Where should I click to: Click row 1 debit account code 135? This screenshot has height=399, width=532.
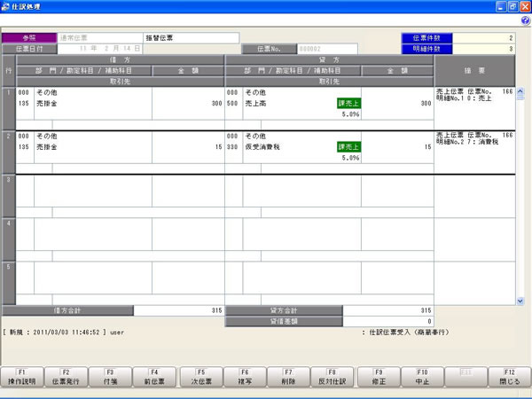(x=24, y=104)
